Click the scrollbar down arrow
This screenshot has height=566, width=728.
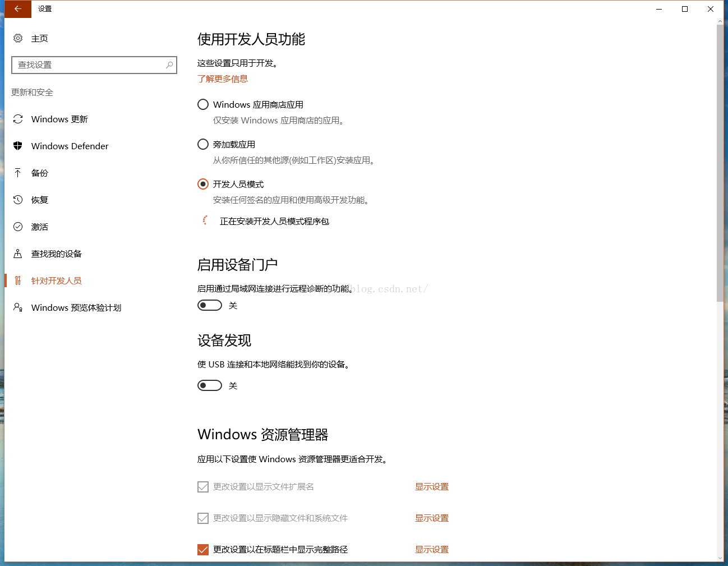tap(720, 558)
